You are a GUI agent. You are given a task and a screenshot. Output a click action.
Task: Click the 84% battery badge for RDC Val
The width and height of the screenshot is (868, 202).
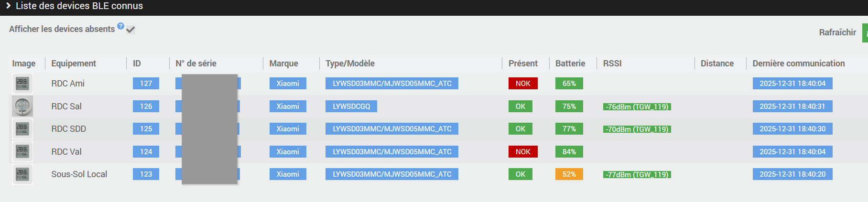[569, 152]
